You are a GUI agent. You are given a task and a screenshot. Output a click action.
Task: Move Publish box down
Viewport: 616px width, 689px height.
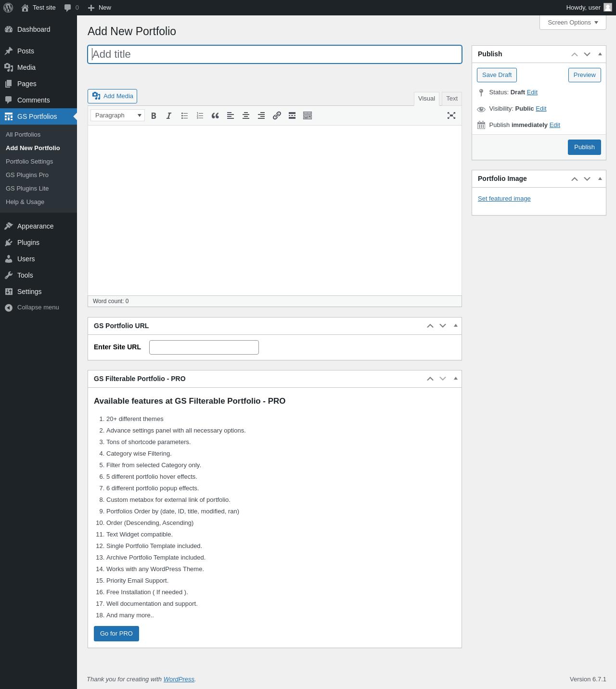coord(587,54)
